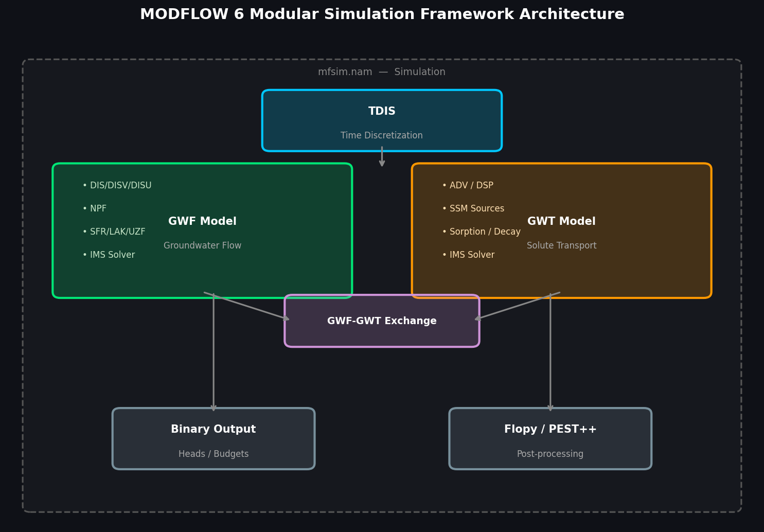Click IMS Solver in the GWF Model box

(109, 255)
